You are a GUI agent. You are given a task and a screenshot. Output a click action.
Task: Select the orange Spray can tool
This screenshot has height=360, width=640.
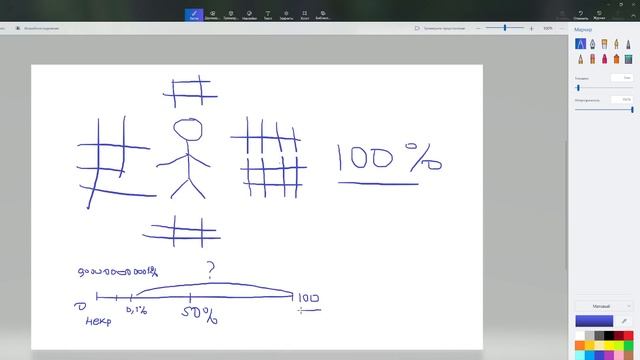[616, 59]
